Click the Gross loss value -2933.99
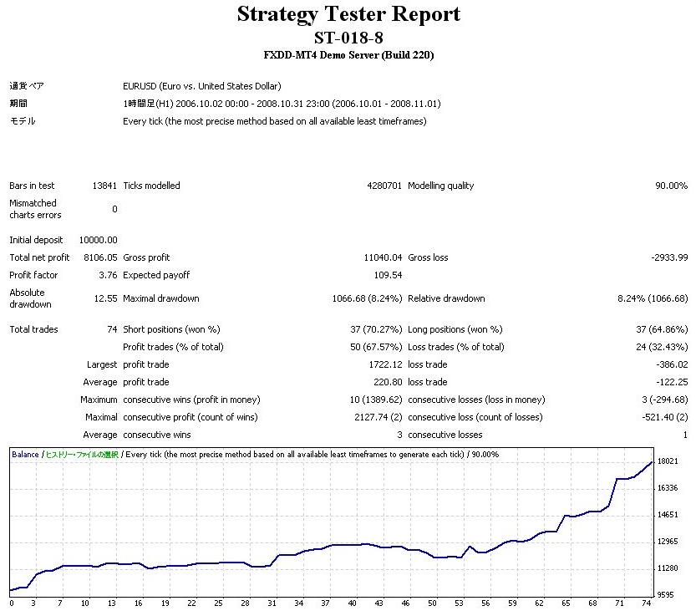This screenshot has height=616, width=696. point(669,257)
